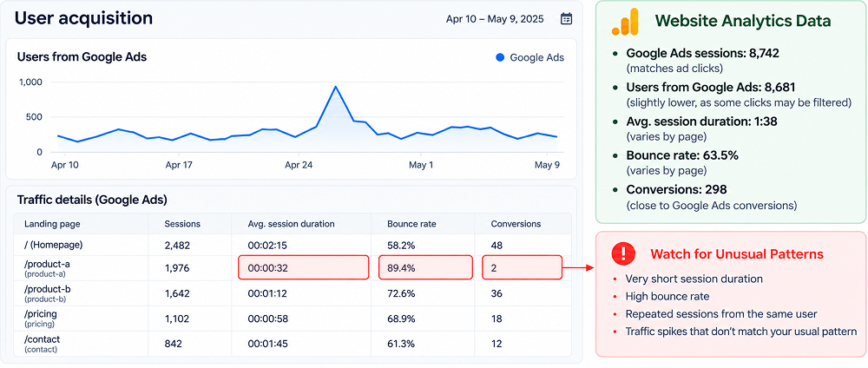Click the 500 y-axis label
This screenshot has height=368, width=868.
35,117
